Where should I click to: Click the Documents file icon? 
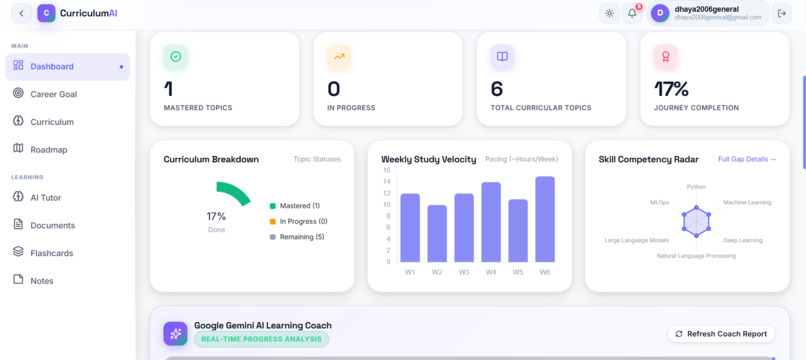(x=18, y=224)
